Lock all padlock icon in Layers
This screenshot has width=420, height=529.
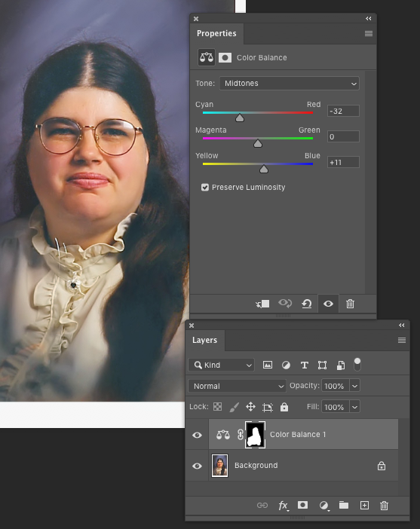tap(284, 407)
